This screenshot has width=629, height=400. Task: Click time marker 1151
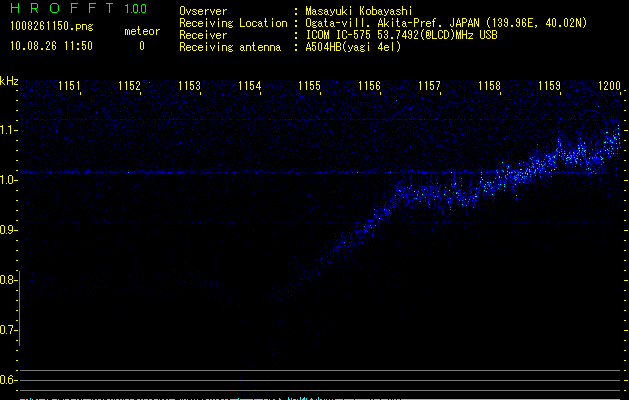(69, 86)
